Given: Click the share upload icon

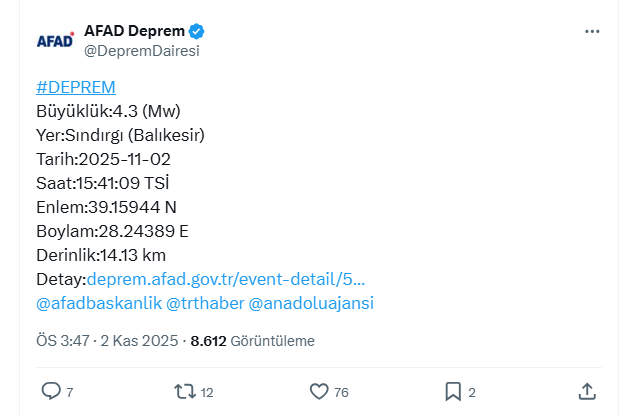Looking at the screenshot, I should point(588,390).
